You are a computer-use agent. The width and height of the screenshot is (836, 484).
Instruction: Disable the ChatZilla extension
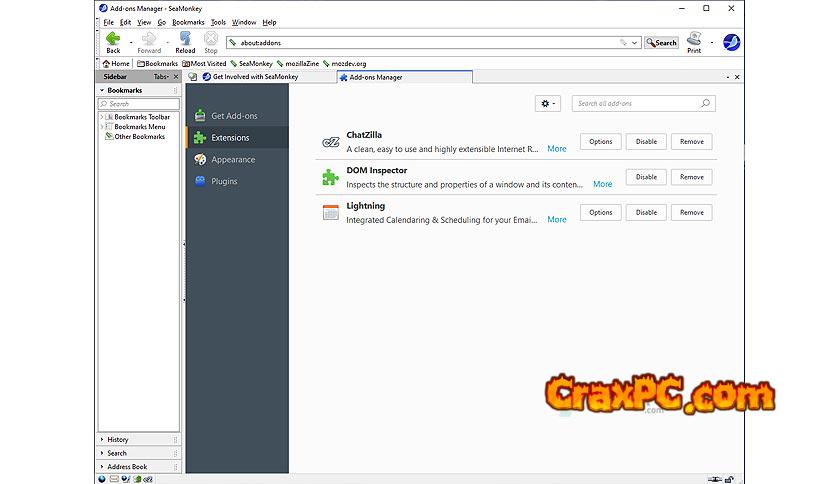tap(646, 142)
